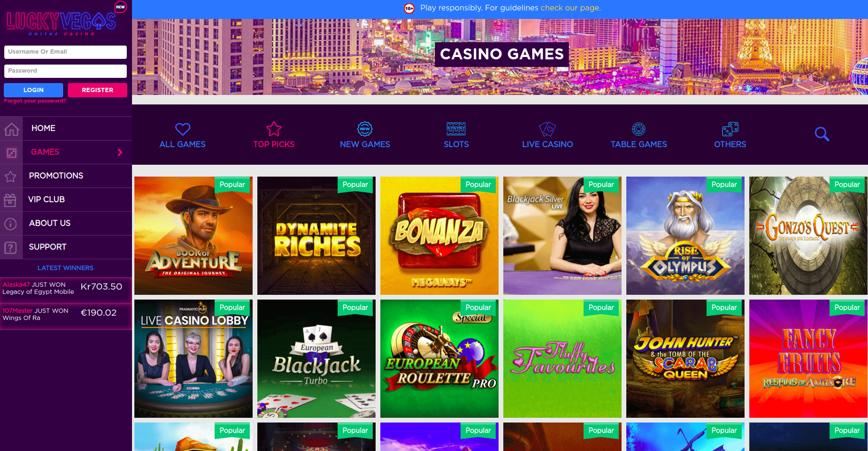
Task: Open the responsible play "check our page" link
Action: pyautogui.click(x=570, y=8)
